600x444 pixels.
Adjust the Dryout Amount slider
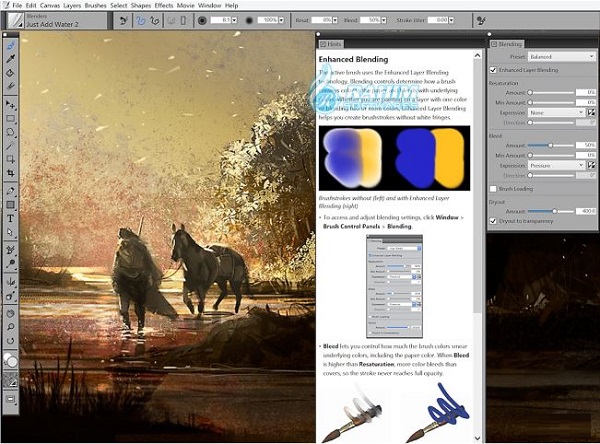tap(551, 211)
